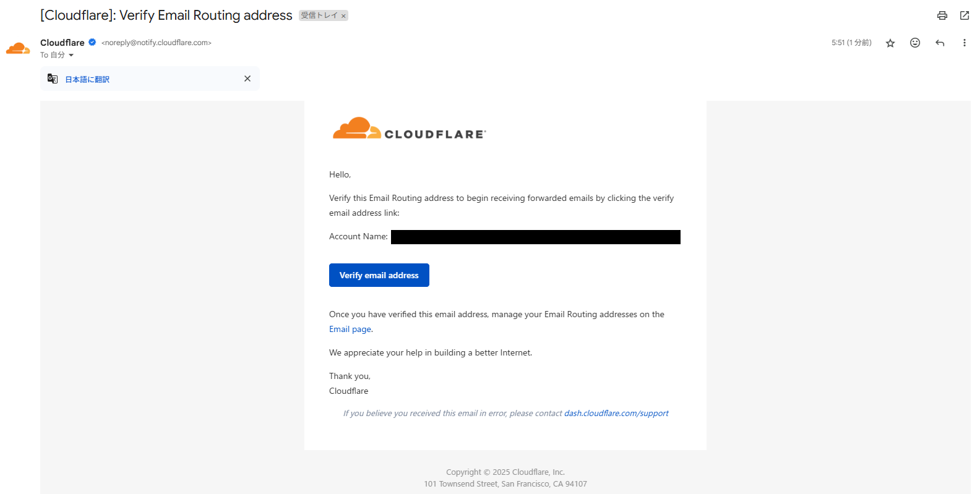Open the email in a new window
Viewport: 980px width, 494px height.
point(965,15)
